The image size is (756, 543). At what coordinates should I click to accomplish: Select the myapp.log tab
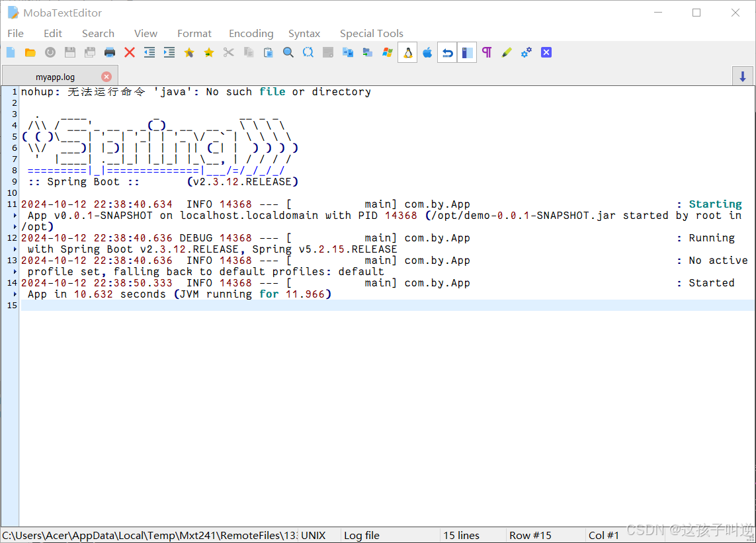pos(55,77)
